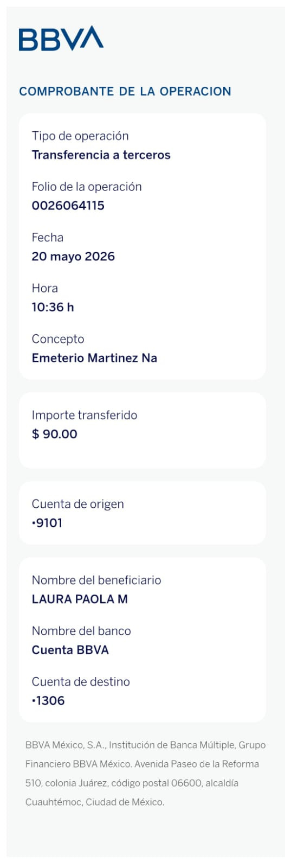This screenshot has height=868, width=285.
Task: Click the Cuenta de origen label
Action: (77, 504)
